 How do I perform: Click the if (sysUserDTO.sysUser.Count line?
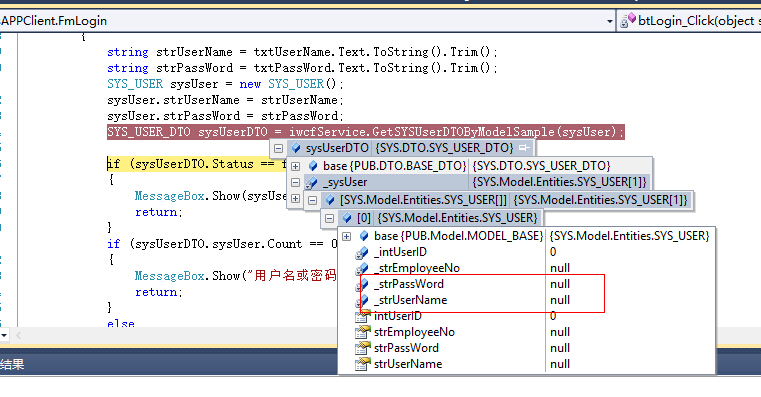pyautogui.click(x=222, y=244)
